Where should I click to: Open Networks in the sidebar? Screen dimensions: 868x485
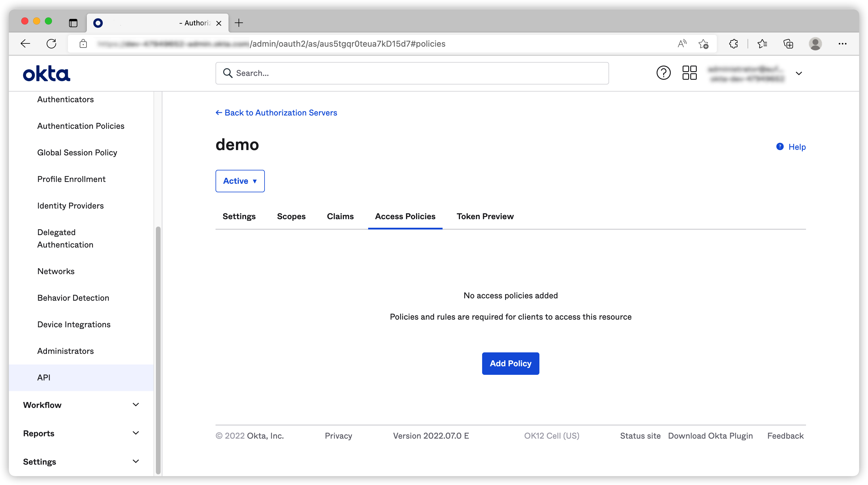tap(56, 271)
